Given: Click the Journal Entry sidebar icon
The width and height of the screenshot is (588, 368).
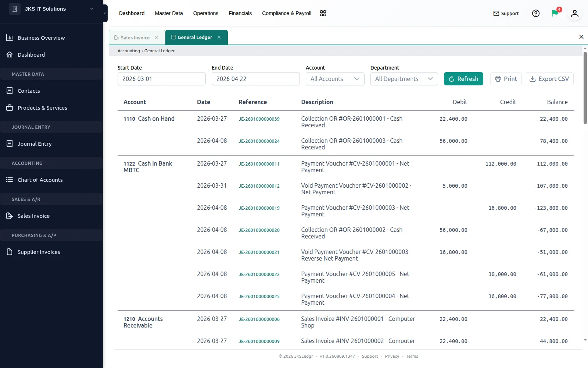Looking at the screenshot, I should [x=10, y=144].
